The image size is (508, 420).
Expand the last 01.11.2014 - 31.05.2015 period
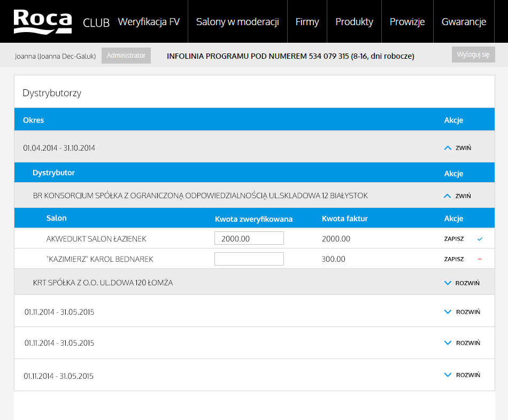462,375
